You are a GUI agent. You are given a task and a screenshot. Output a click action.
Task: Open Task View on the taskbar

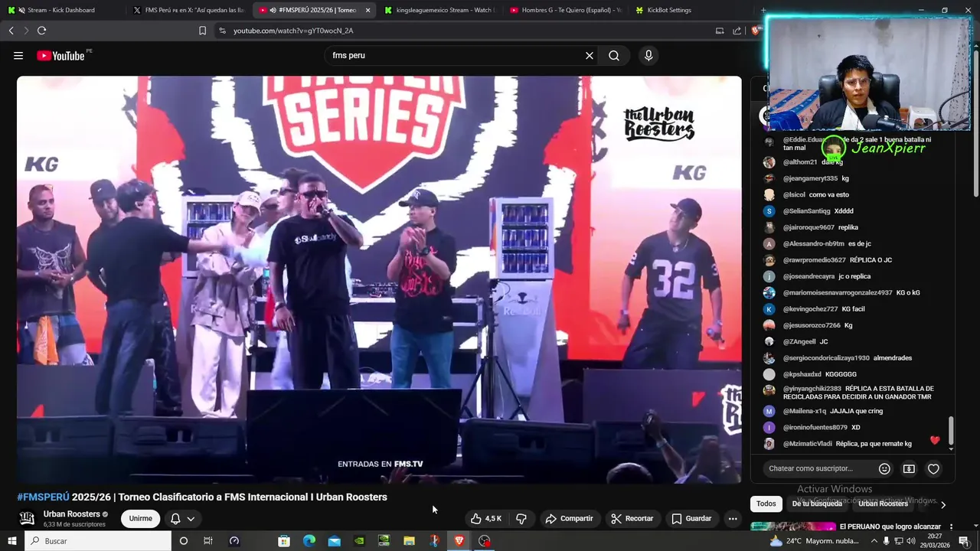click(207, 541)
